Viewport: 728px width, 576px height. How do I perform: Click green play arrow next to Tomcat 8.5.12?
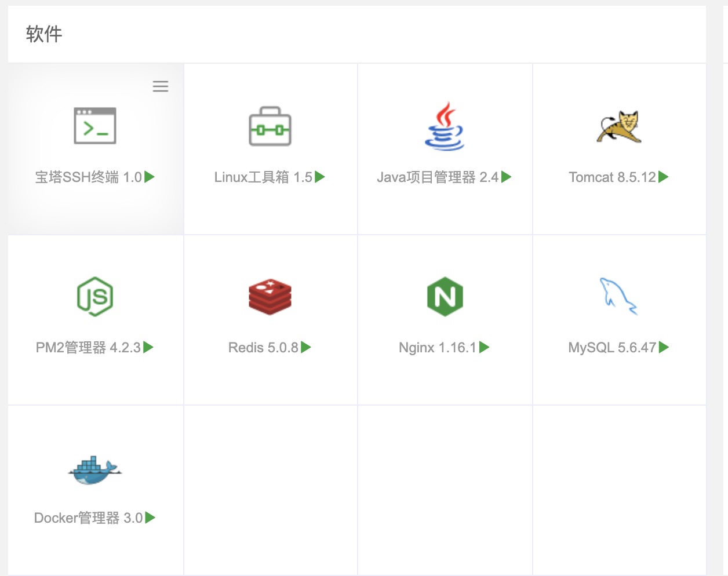click(x=664, y=177)
